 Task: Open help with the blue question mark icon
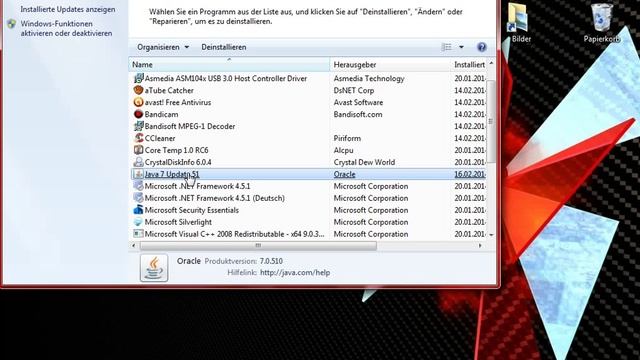tap(482, 47)
